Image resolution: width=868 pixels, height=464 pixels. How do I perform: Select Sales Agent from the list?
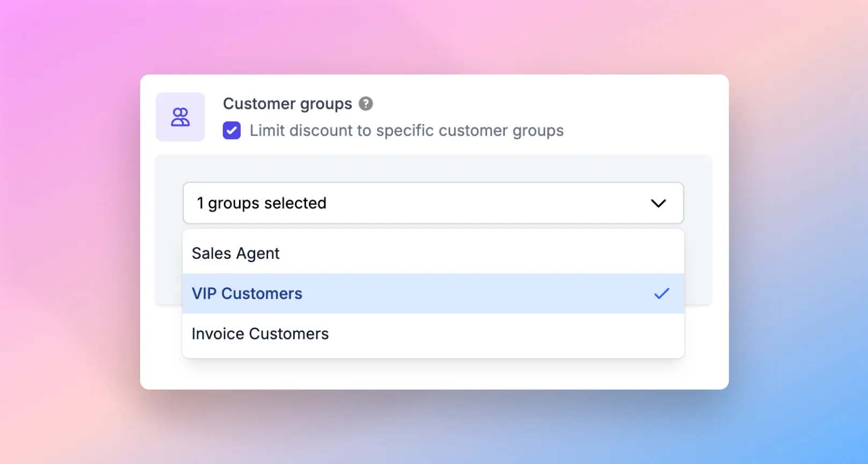[433, 253]
